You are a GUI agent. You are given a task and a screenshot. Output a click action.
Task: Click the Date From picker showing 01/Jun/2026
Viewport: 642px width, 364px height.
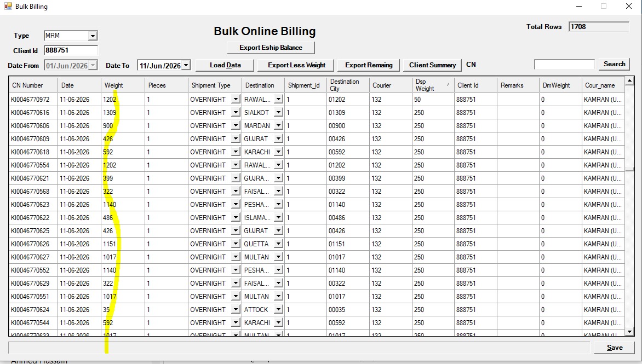pyautogui.click(x=71, y=66)
